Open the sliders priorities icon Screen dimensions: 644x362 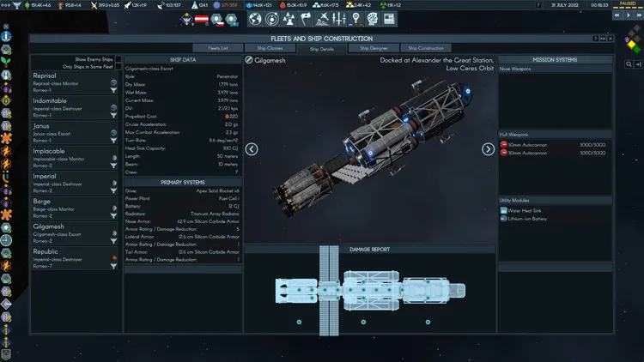[x=339, y=19]
